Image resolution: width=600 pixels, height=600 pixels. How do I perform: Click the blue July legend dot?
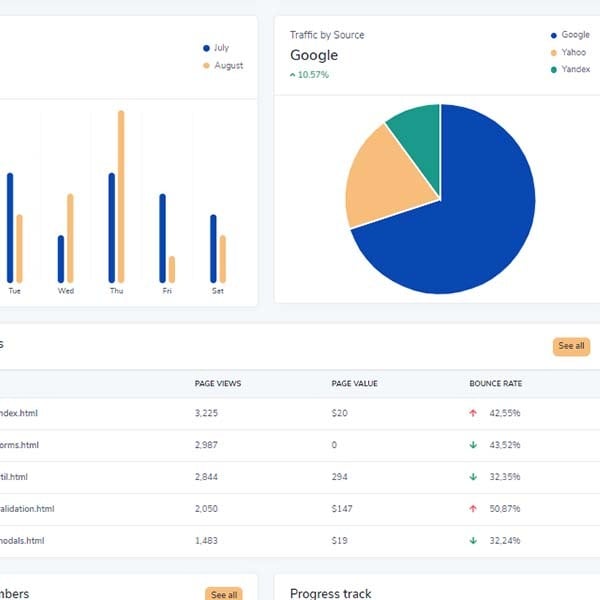206,48
